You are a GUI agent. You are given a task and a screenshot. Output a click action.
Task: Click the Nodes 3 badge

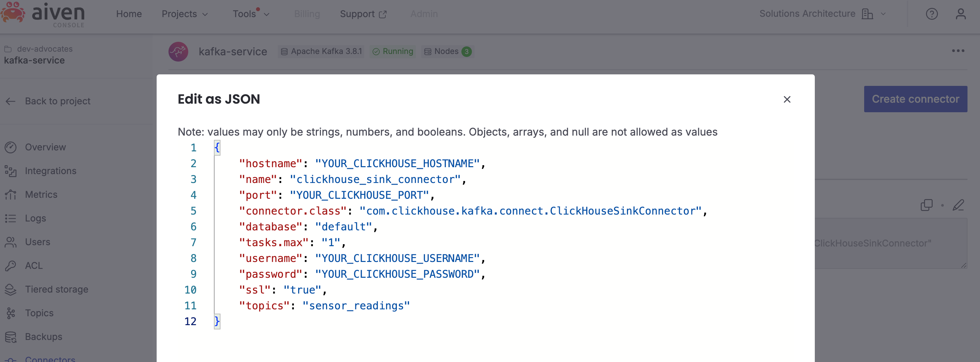pos(448,51)
